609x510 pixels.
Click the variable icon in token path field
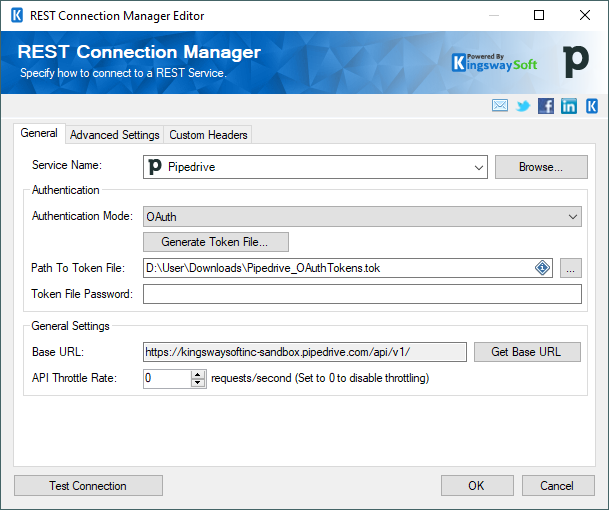(542, 268)
